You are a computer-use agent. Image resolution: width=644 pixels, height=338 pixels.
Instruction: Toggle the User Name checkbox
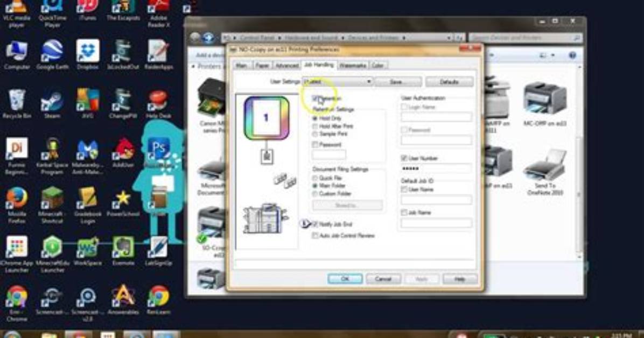404,189
